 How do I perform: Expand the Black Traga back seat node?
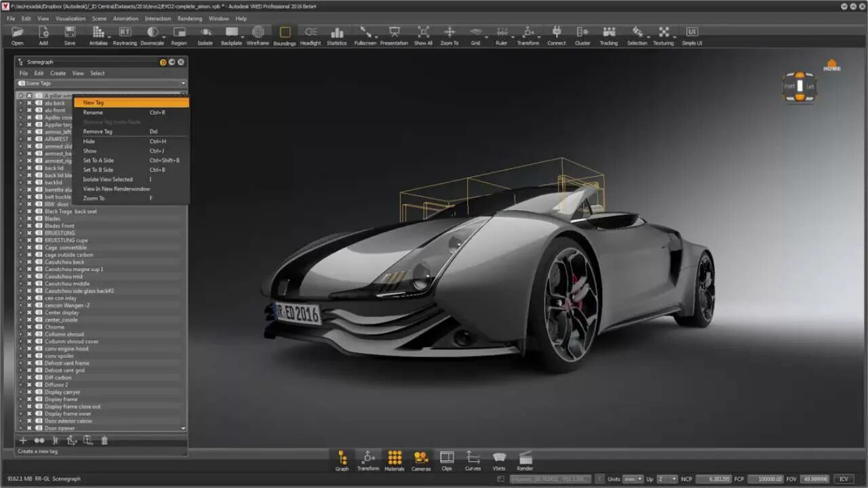20,211
